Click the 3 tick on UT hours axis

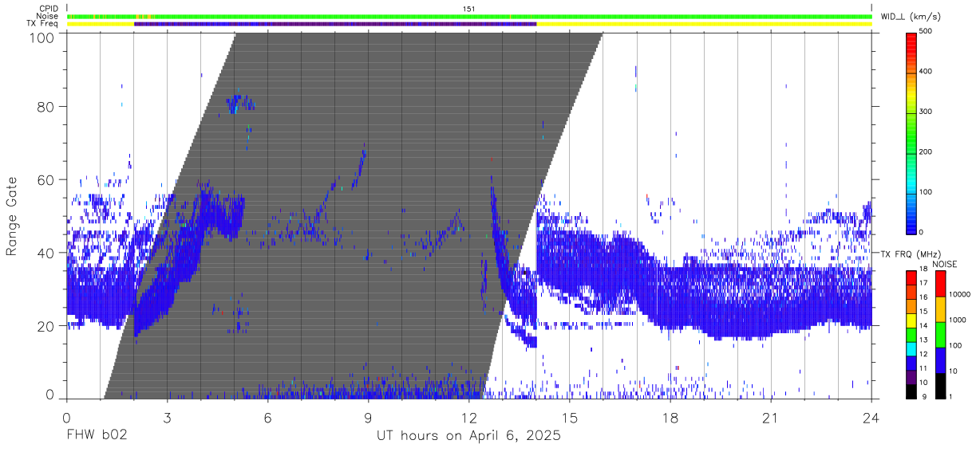[x=167, y=418]
